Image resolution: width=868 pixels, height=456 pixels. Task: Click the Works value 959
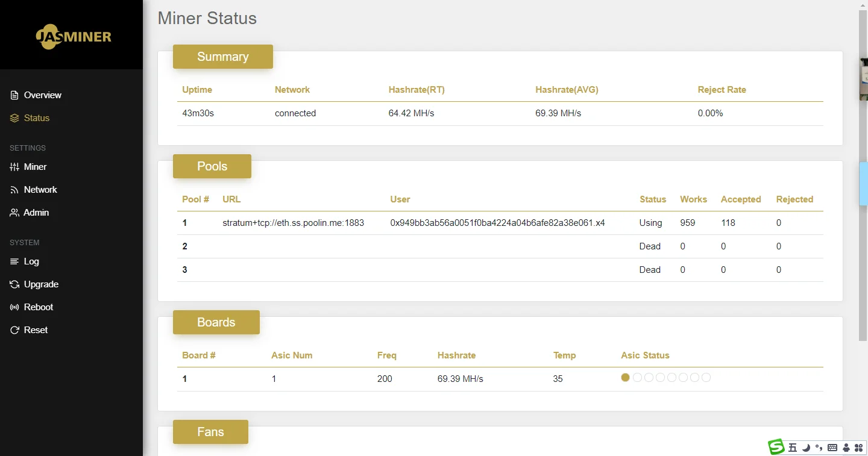pyautogui.click(x=688, y=223)
